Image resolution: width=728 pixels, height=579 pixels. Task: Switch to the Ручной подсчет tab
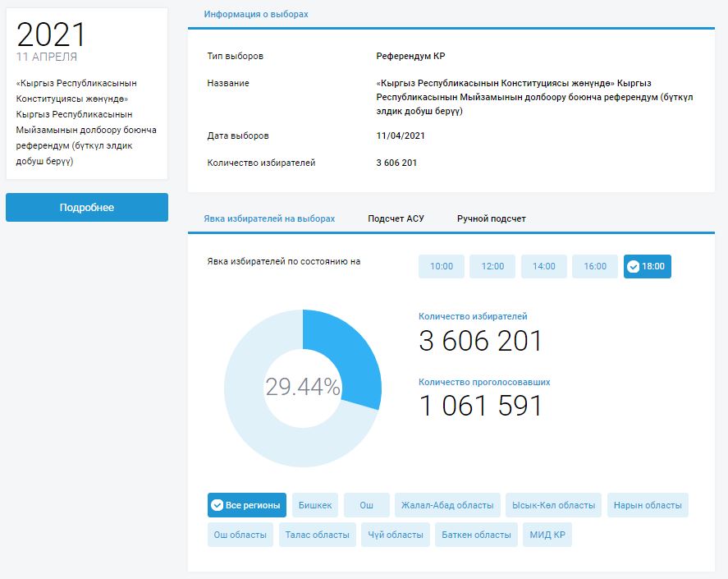pos(491,218)
